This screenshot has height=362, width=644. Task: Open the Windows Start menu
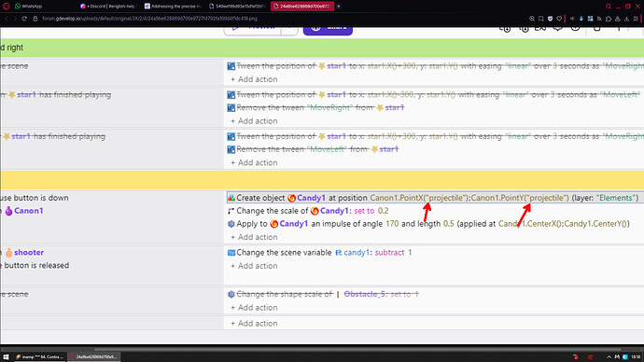coord(7,356)
